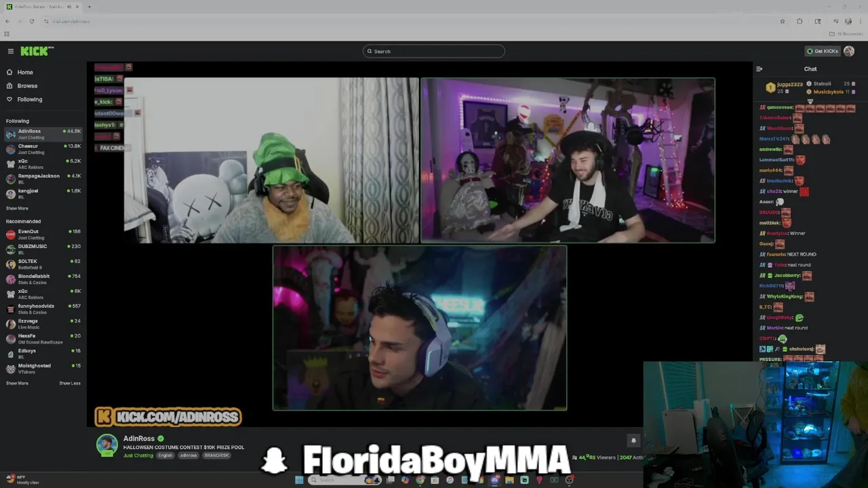Click username MarcoTV247 in chat
This screenshot has height=488, width=868.
(x=774, y=139)
